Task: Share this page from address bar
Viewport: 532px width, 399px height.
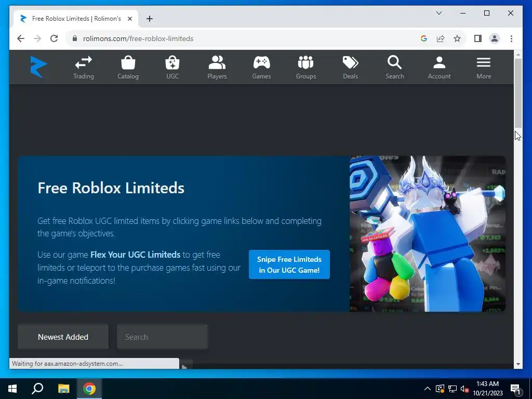Action: point(441,38)
